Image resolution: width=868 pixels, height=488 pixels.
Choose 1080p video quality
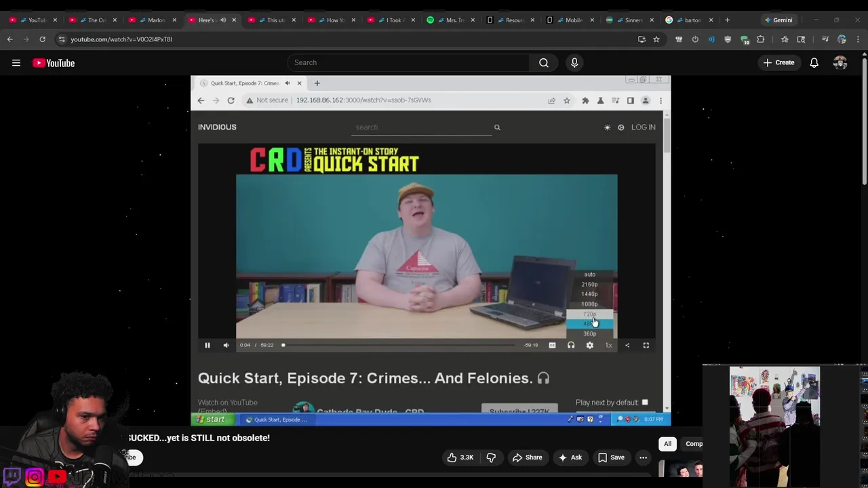click(x=590, y=304)
